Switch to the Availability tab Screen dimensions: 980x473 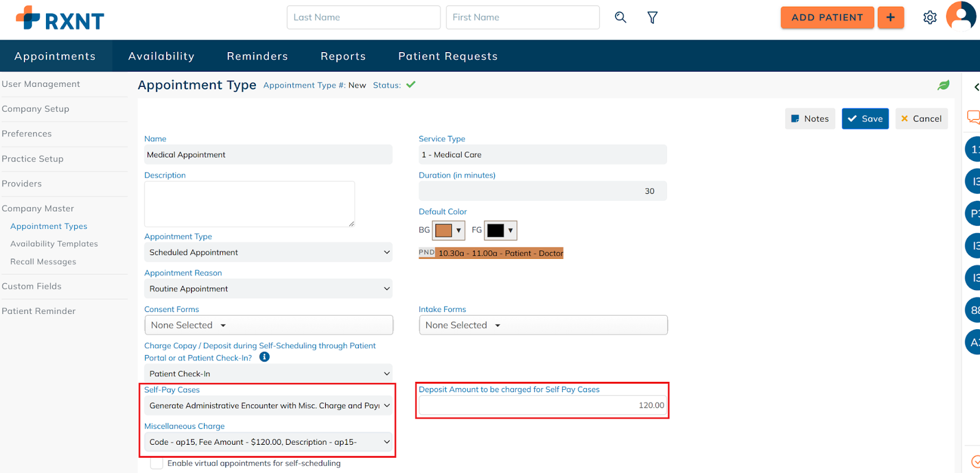161,56
